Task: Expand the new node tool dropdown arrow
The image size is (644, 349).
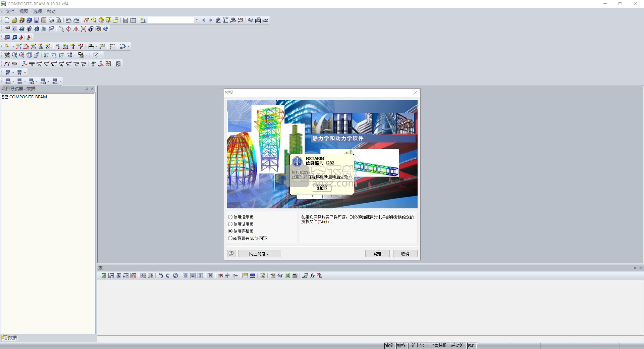Action: pos(13,46)
